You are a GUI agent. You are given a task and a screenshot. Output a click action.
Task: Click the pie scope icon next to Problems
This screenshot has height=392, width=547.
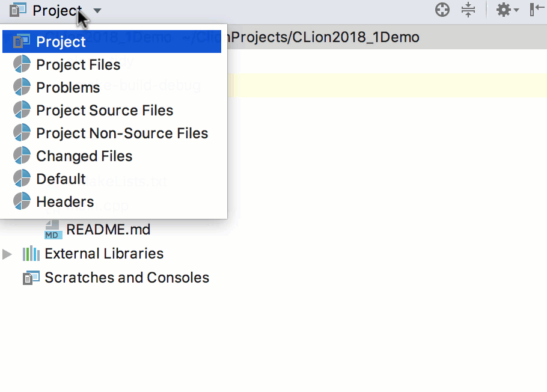(22, 87)
